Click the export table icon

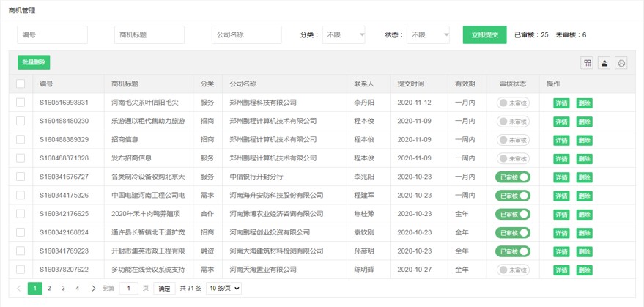[x=604, y=63]
